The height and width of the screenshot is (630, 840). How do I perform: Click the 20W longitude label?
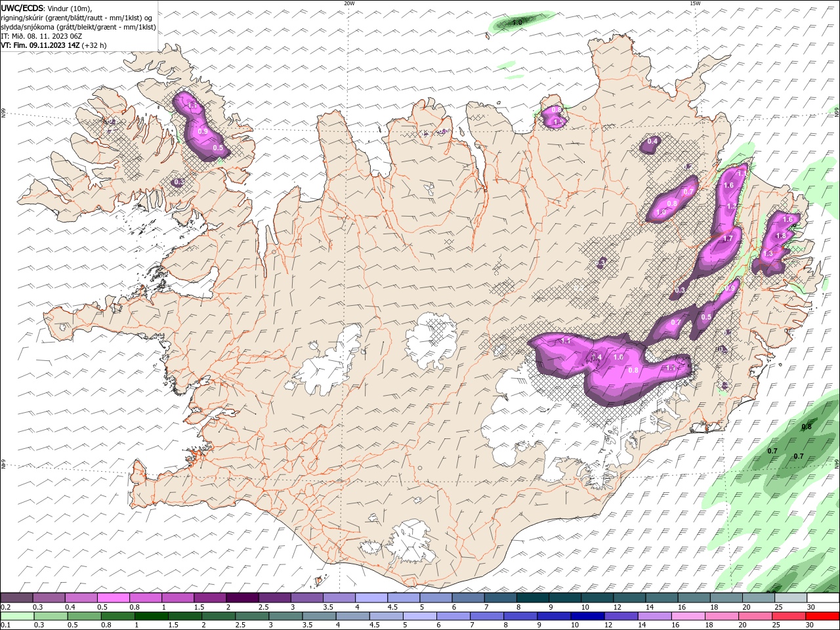[349, 3]
